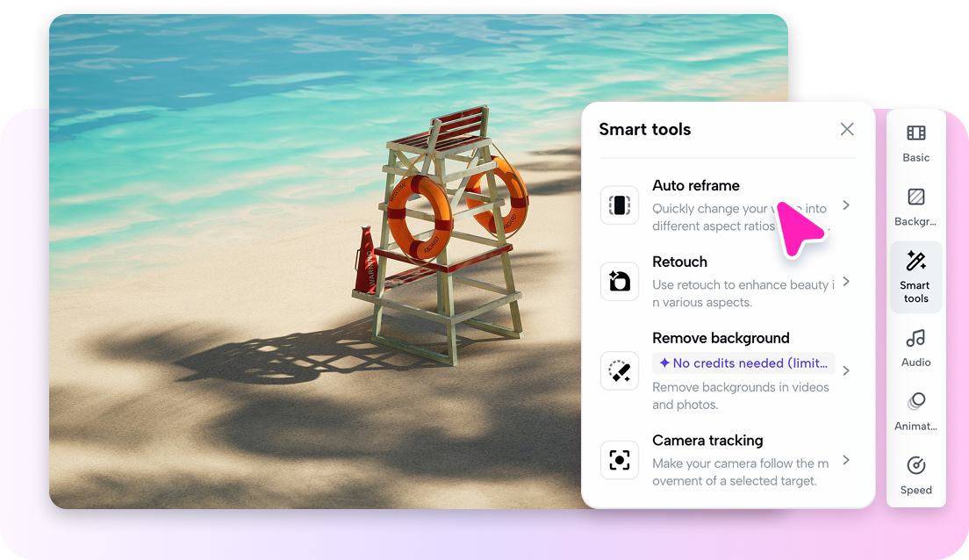Expand the Auto reframe chevron

click(x=845, y=205)
